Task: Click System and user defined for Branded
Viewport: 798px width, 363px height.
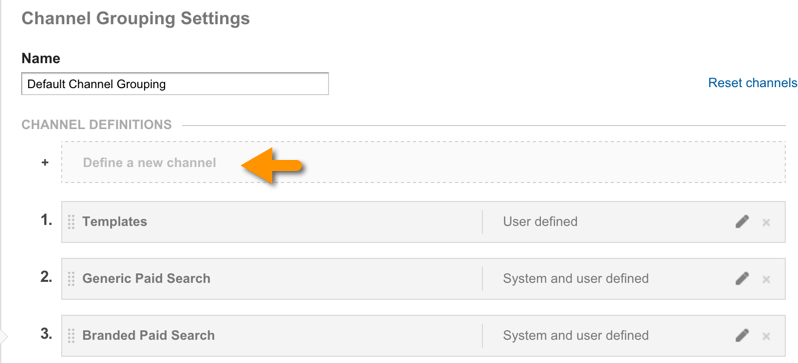Action: (576, 336)
